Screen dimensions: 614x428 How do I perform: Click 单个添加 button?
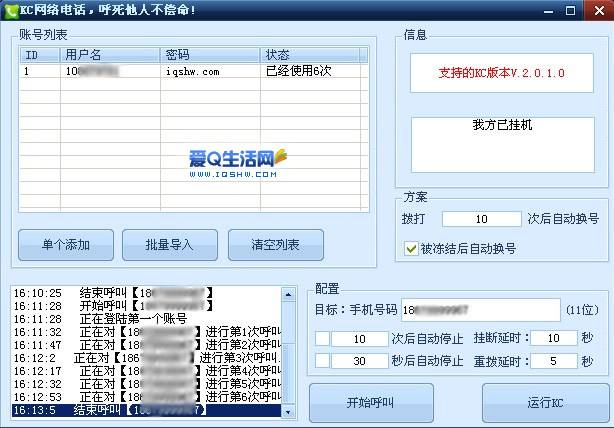[x=66, y=245]
